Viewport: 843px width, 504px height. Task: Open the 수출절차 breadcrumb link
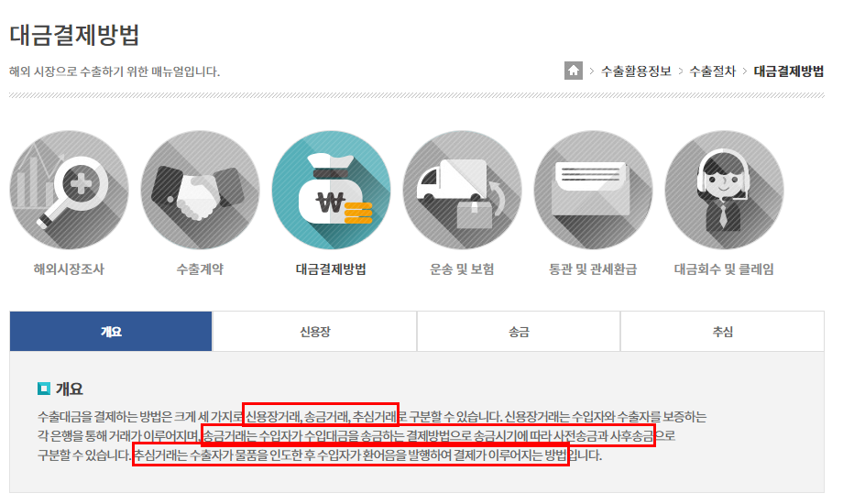(712, 71)
